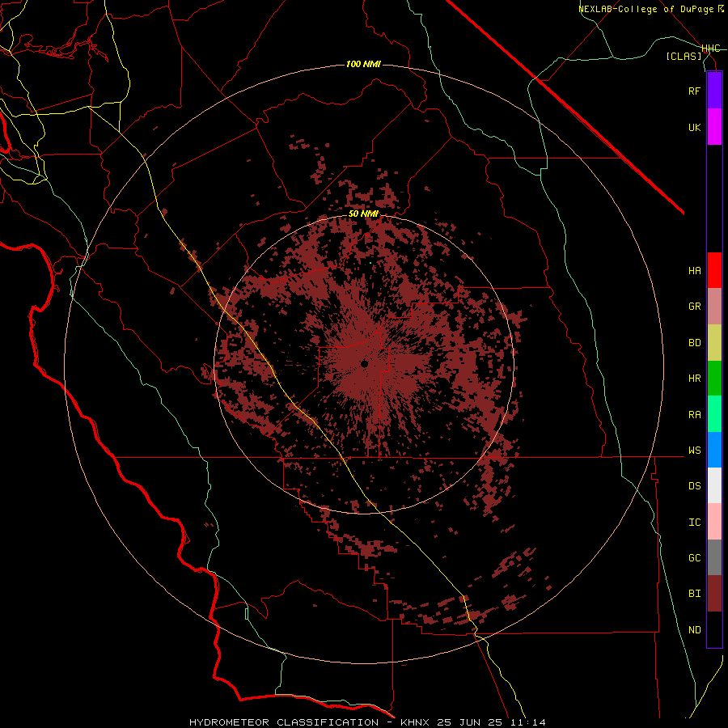Screen dimensions: 728x728
Task: Click the HA red legend swatch
Action: pyautogui.click(x=714, y=270)
